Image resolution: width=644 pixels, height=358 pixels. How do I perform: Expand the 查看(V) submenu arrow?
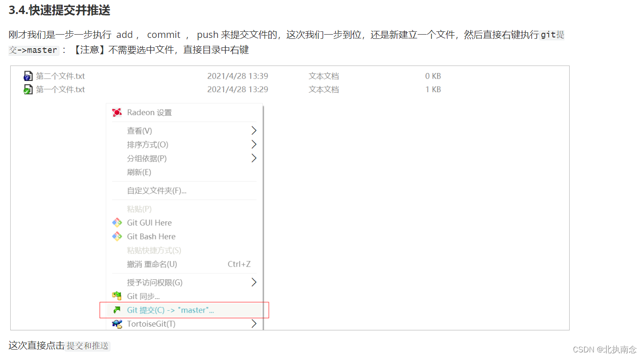(254, 131)
